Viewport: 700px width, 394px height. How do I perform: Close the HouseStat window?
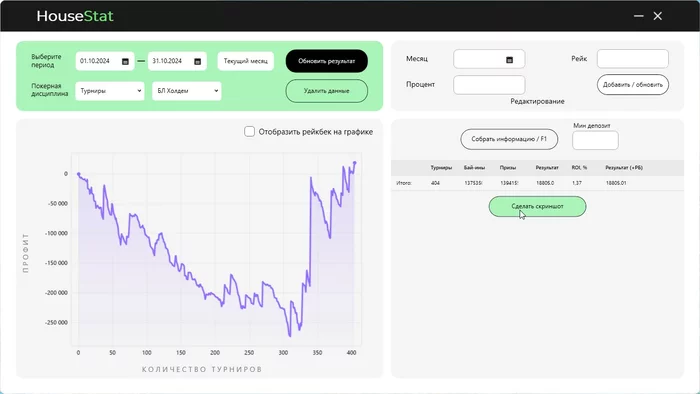point(658,16)
